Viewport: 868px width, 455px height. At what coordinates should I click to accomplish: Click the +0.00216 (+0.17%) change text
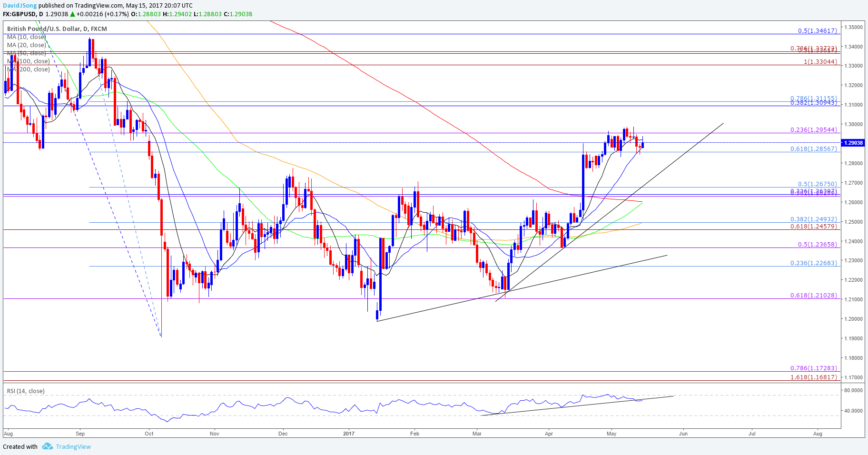[x=102, y=14]
